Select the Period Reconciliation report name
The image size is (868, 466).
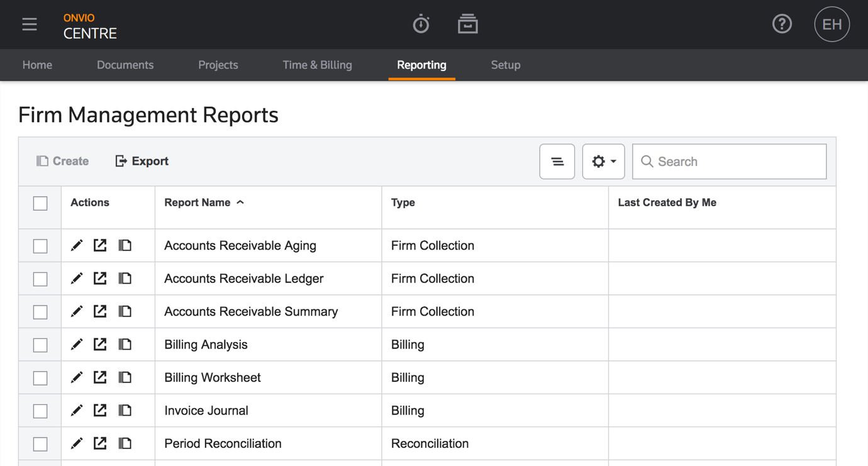pyautogui.click(x=223, y=443)
